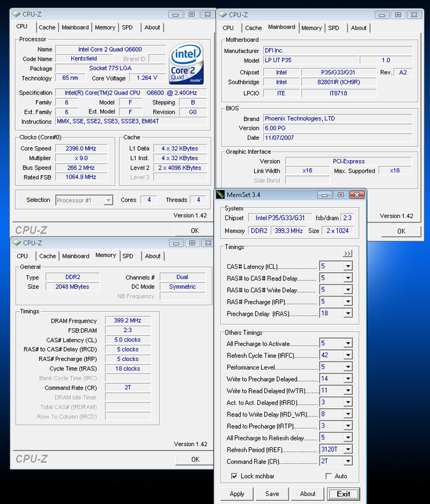Image resolution: width=430 pixels, height=504 pixels.
Task: Click the fsb/dram 2:3 value in MemSet
Action: pyautogui.click(x=347, y=218)
